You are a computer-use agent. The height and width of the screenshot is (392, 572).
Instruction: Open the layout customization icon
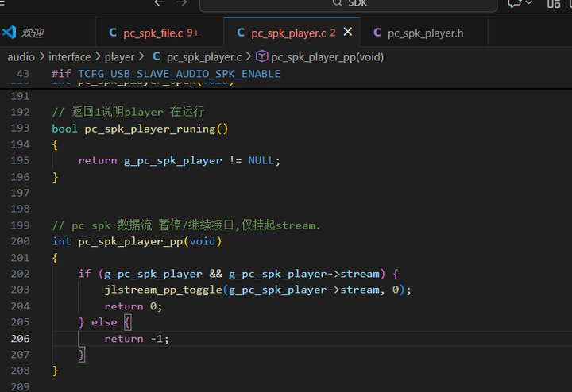pos(554,4)
